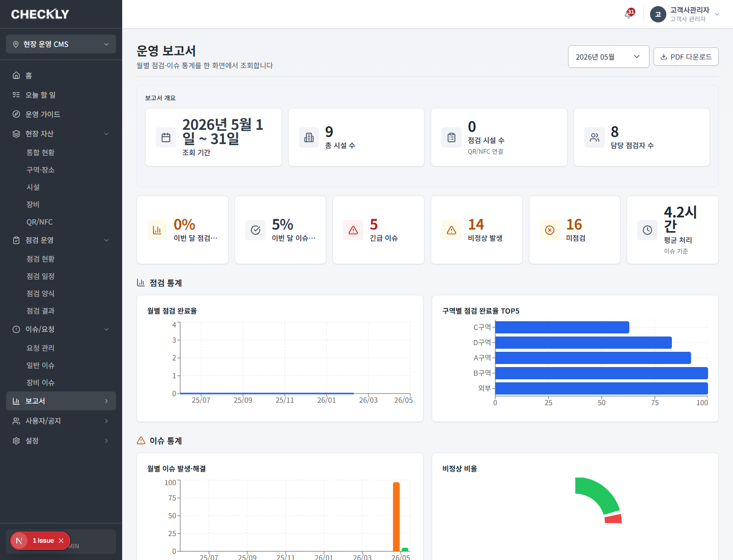
Task: Click the C구역 bar in TOP5 chart
Action: pos(562,327)
